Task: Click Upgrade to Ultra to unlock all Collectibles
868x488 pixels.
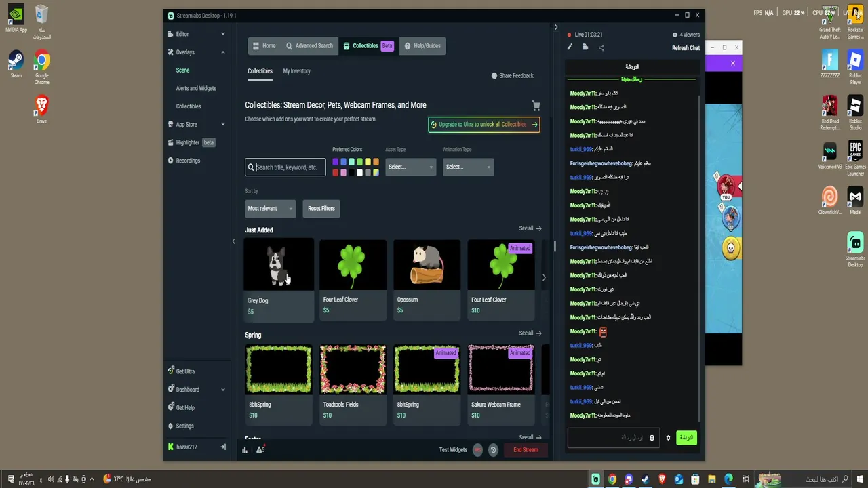Action: pyautogui.click(x=484, y=125)
